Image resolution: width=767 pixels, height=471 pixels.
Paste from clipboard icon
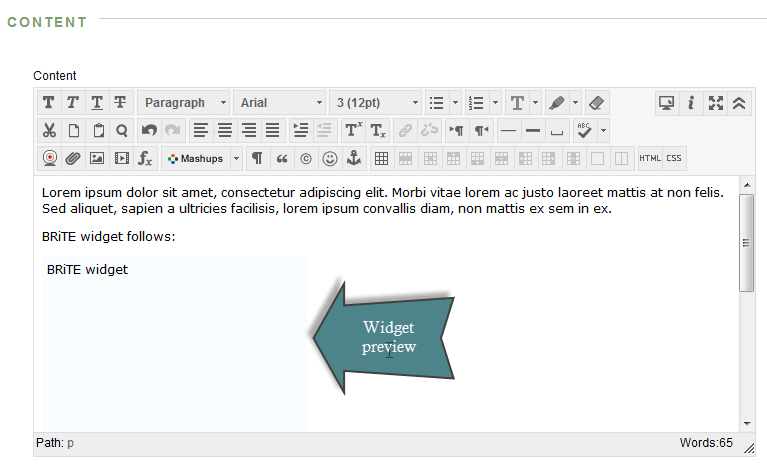98,131
